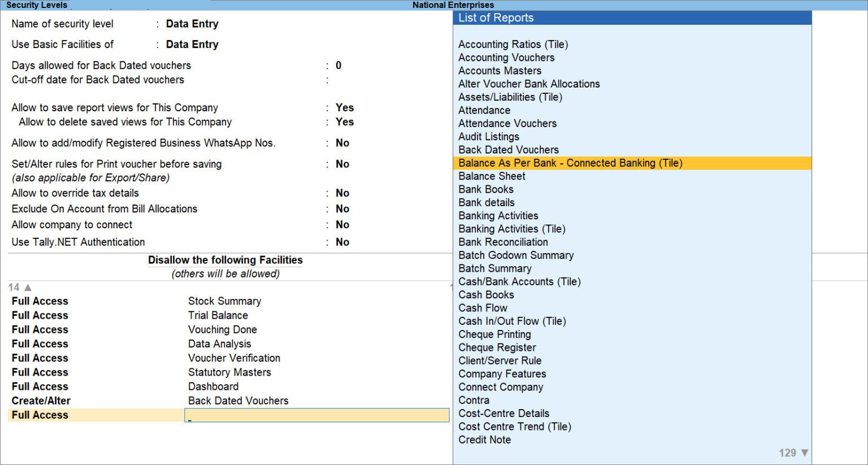This screenshot has height=465, width=868.
Task: Select highlighted Full Access in the last row
Action: tap(40, 415)
